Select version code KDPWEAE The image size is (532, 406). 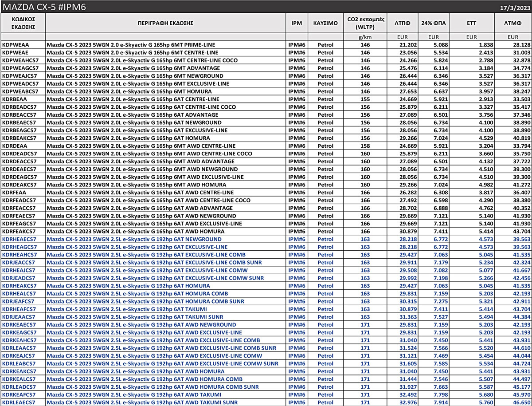15,52
